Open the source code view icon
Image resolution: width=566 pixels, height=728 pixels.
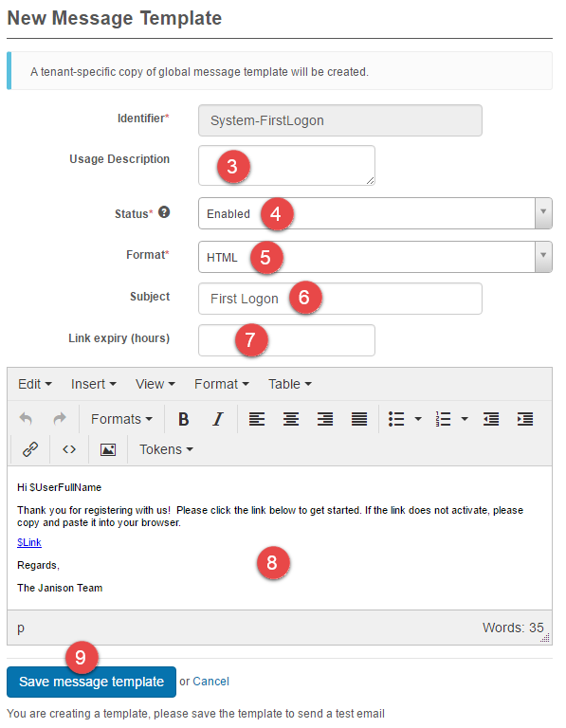coord(69,449)
